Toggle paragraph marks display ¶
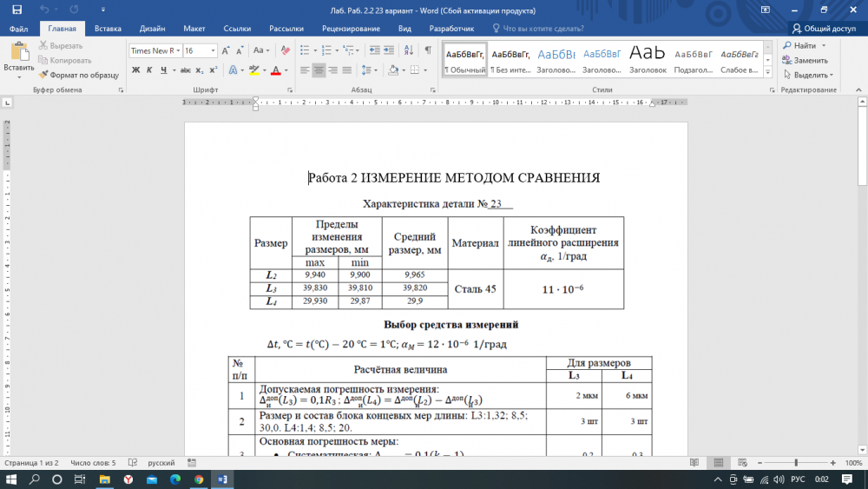 point(428,50)
